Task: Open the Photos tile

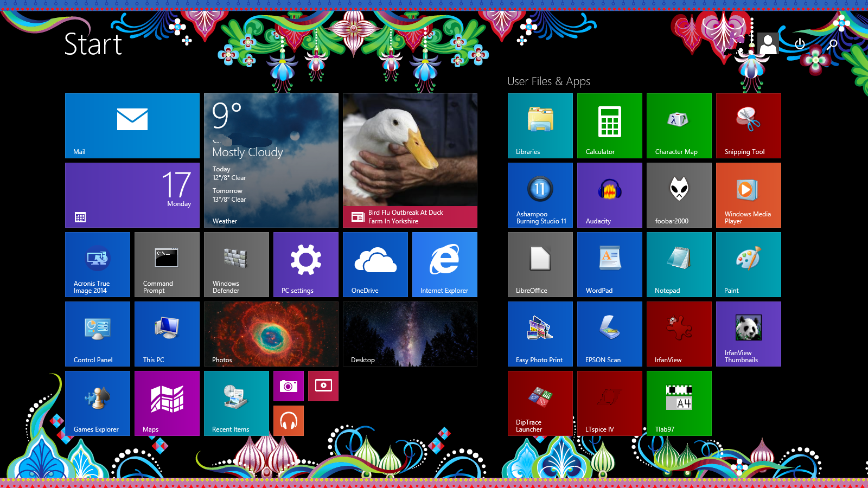Action: [x=271, y=334]
